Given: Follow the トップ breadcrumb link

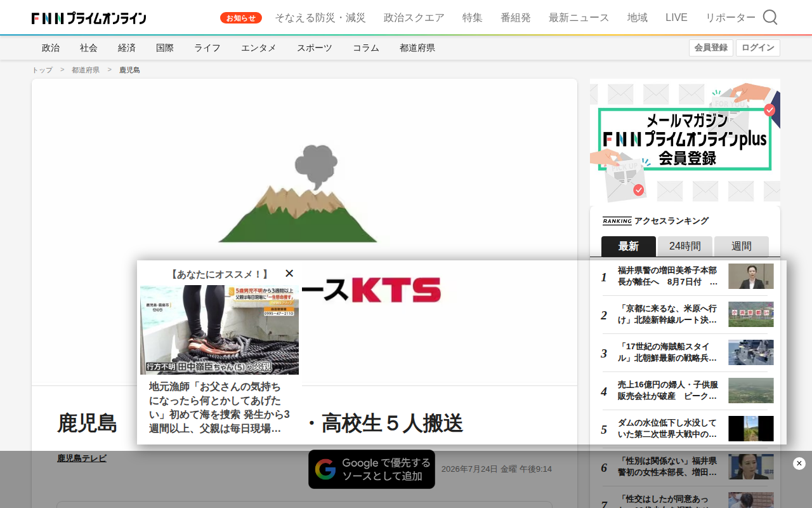Looking at the screenshot, I should pyautogui.click(x=43, y=70).
